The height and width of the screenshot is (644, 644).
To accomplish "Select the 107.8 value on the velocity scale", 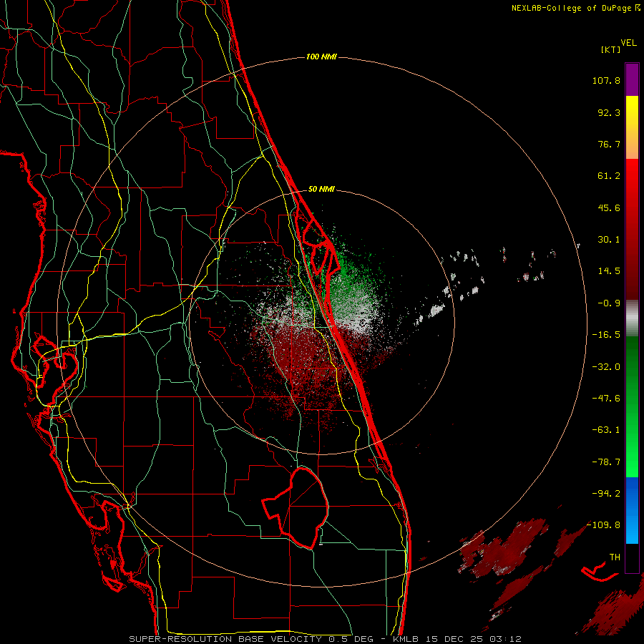I will (x=606, y=80).
